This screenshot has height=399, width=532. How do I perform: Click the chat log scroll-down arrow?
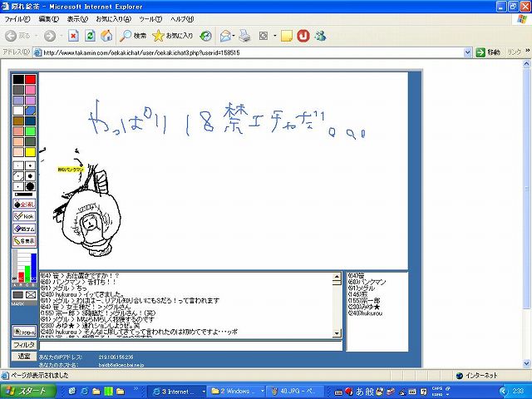(x=337, y=333)
